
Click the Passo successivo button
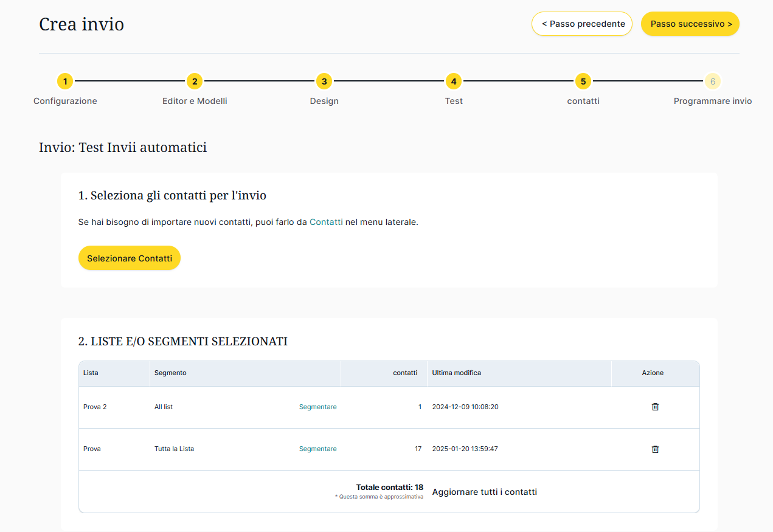tap(690, 24)
